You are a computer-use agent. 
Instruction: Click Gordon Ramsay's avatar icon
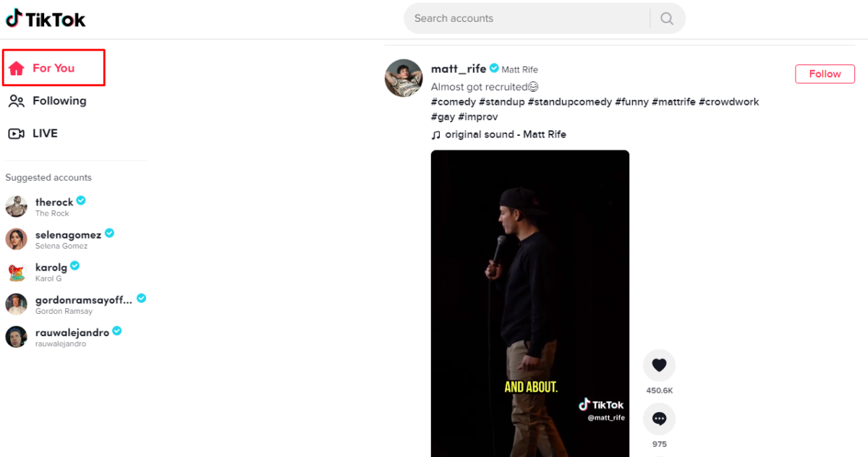point(17,304)
